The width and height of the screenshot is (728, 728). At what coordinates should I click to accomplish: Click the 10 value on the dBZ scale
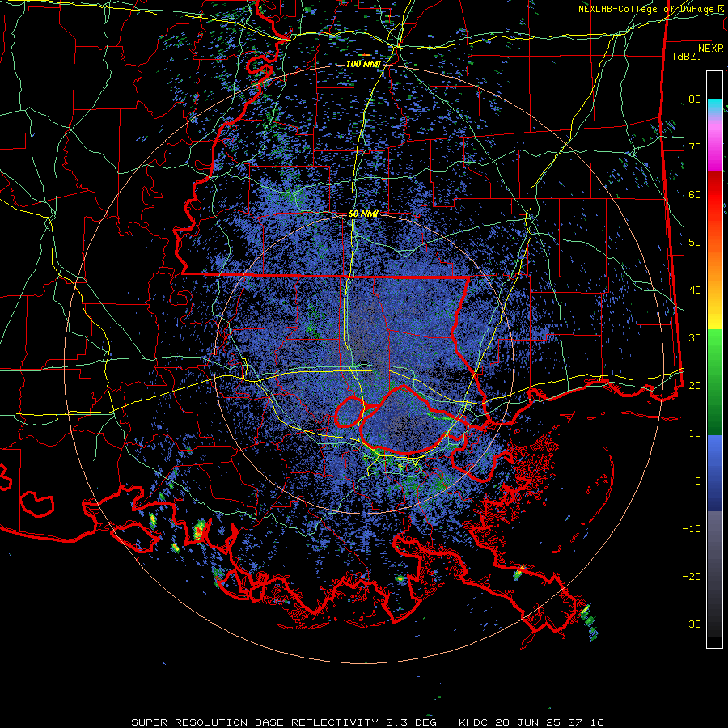(695, 434)
